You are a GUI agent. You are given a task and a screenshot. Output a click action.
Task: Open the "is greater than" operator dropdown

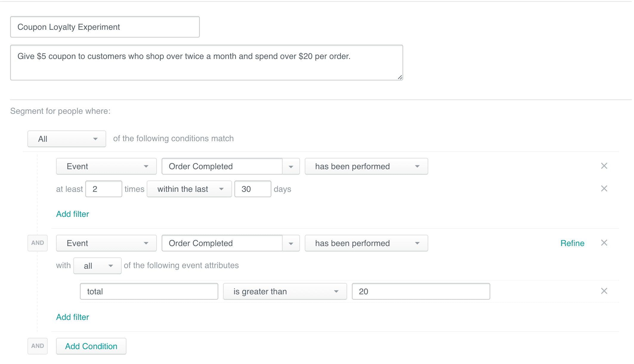284,291
